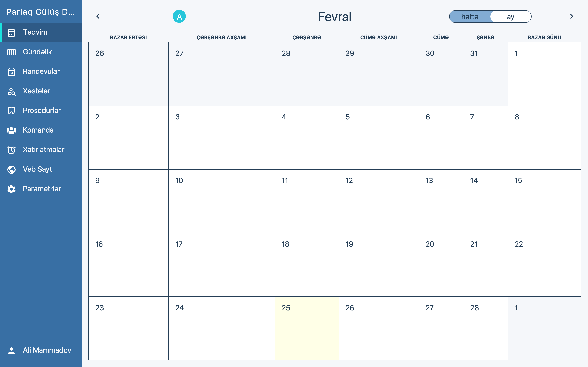Image resolution: width=588 pixels, height=367 pixels.
Task: Click the Xəstələr patient search icon
Action: [x=11, y=91]
